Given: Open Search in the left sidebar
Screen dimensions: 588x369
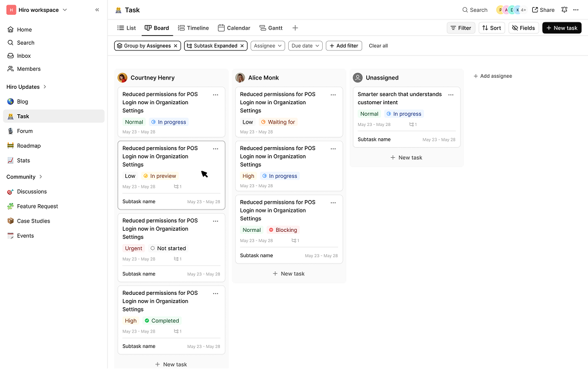Looking at the screenshot, I should tap(25, 43).
